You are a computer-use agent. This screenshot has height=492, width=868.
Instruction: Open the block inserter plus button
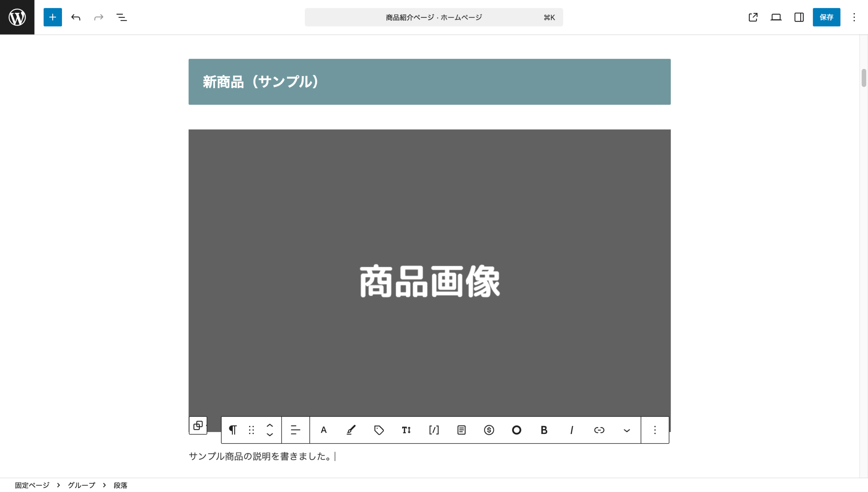pyautogui.click(x=53, y=17)
